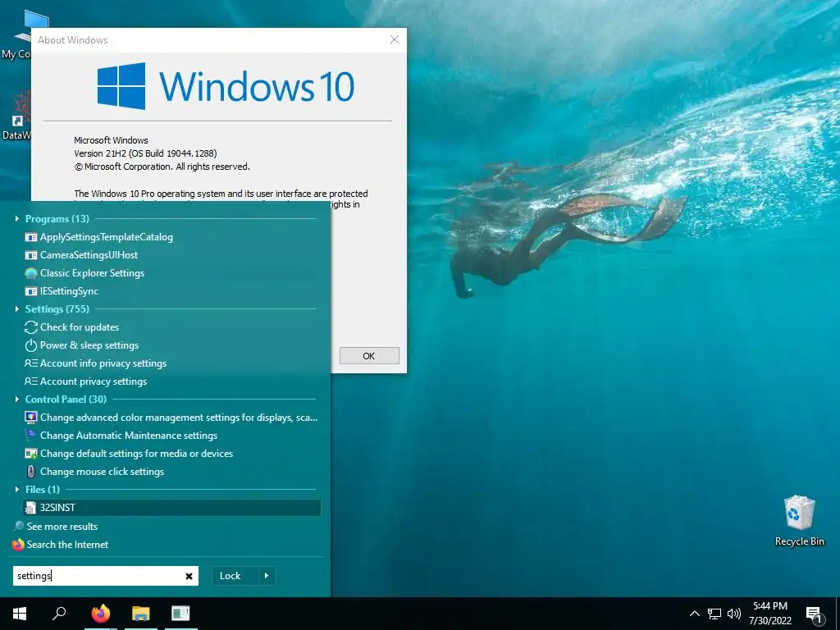Expand the Programs (13) group
840x630 pixels.
pyautogui.click(x=16, y=218)
